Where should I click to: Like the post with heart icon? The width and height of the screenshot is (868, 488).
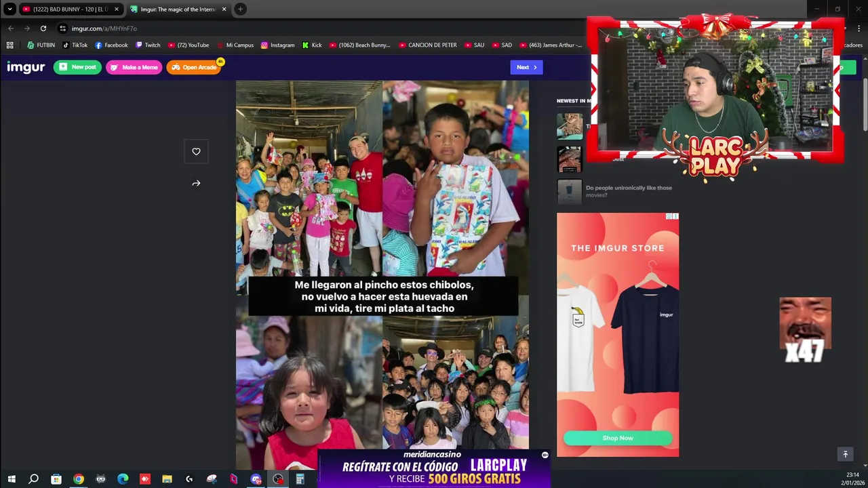coord(196,152)
